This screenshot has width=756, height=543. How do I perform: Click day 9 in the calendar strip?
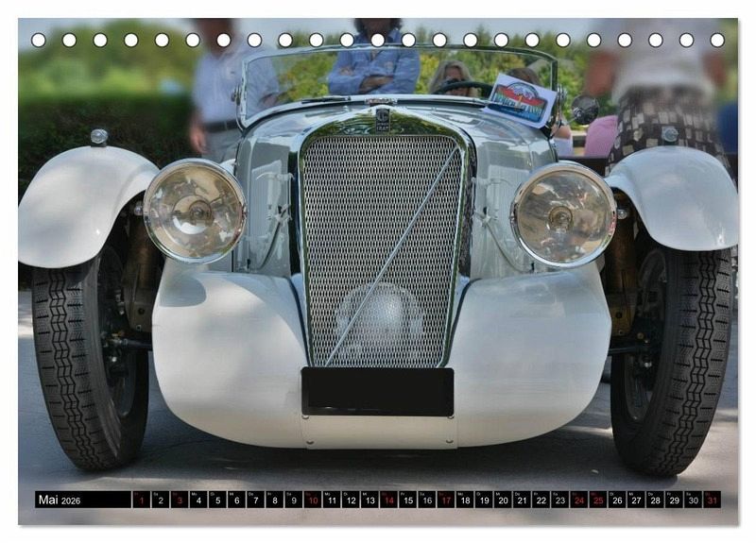pos(294,500)
